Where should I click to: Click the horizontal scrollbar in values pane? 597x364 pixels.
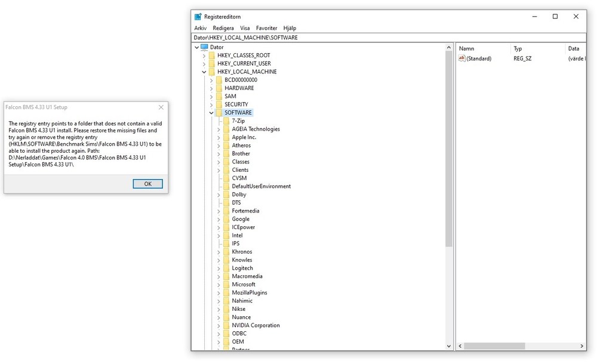click(521, 346)
